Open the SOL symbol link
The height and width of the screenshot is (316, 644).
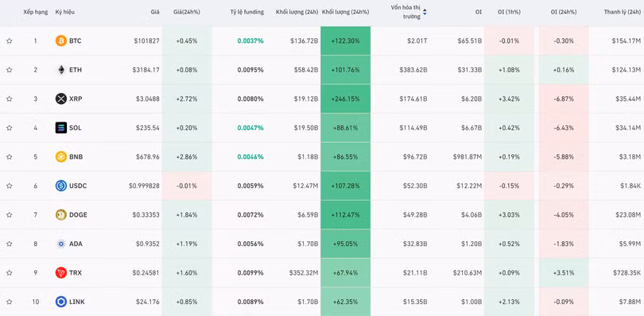pyautogui.click(x=76, y=128)
